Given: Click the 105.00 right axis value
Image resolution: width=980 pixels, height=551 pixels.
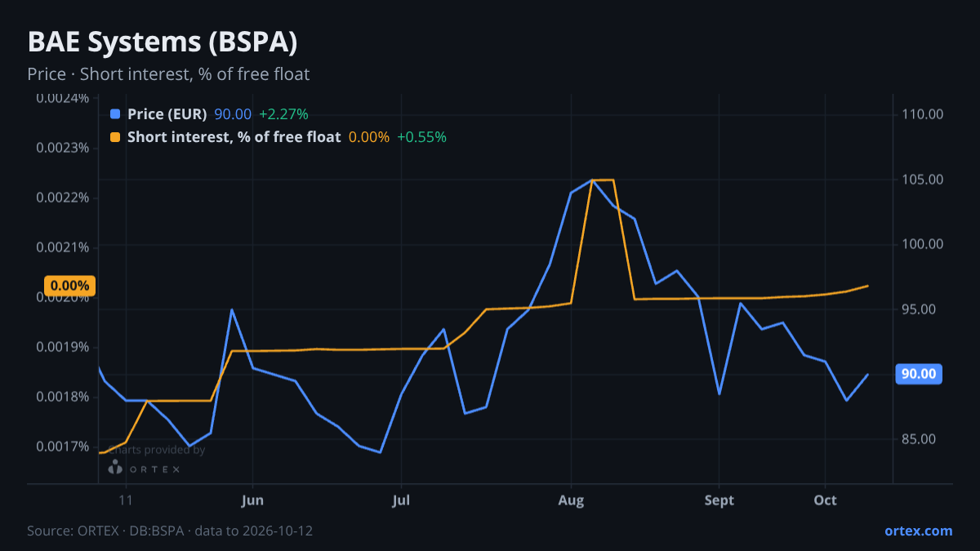Looking at the screenshot, I should [x=923, y=180].
